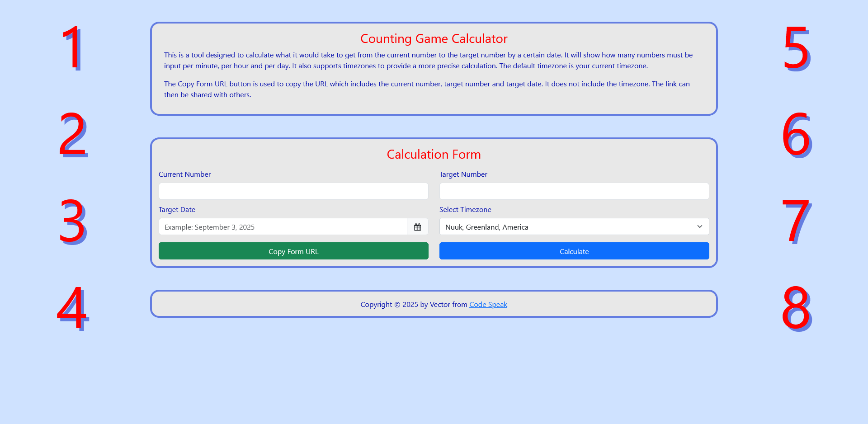Click the large red number 2
The height and width of the screenshot is (424, 868).
(x=72, y=134)
